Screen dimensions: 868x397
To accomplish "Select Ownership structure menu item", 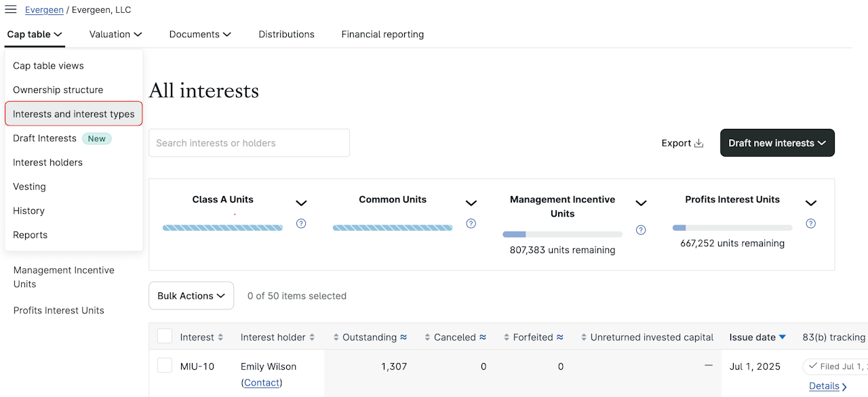I will tap(73, 90).
